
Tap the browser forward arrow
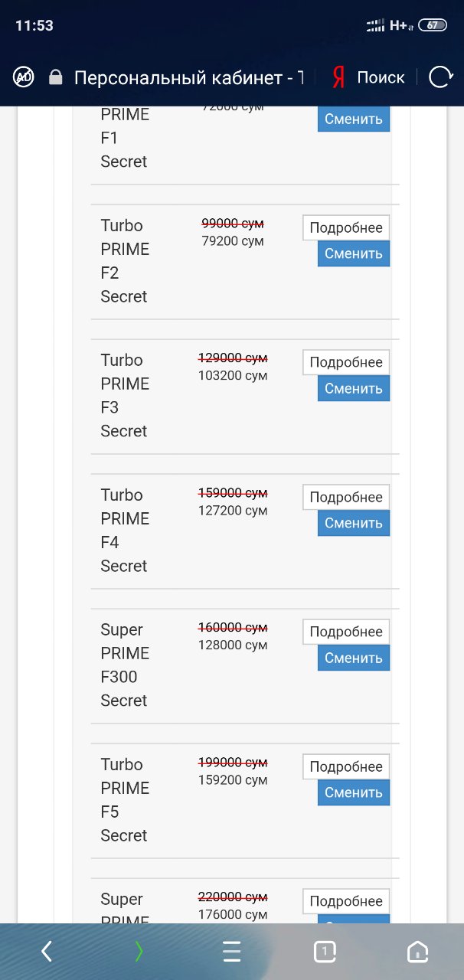(x=139, y=952)
